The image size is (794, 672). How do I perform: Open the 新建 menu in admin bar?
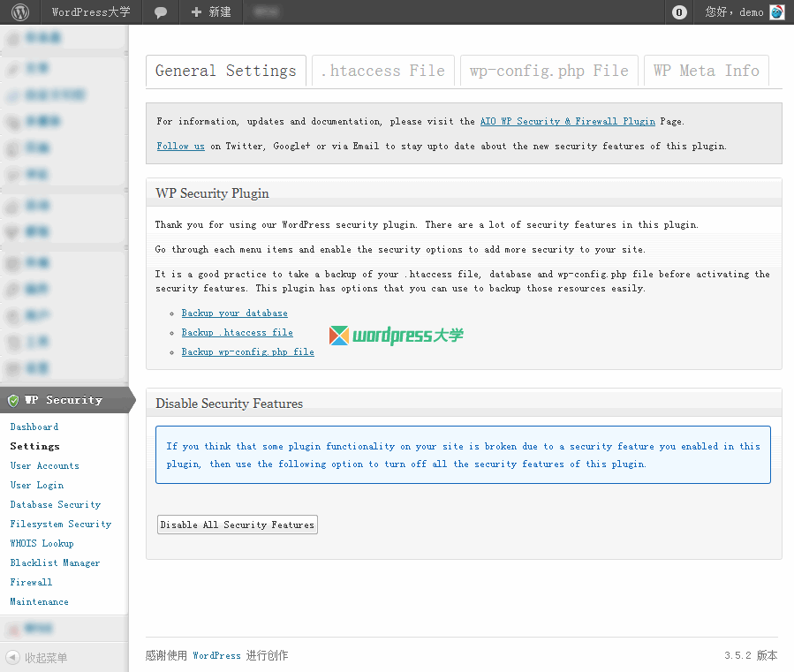click(x=211, y=12)
